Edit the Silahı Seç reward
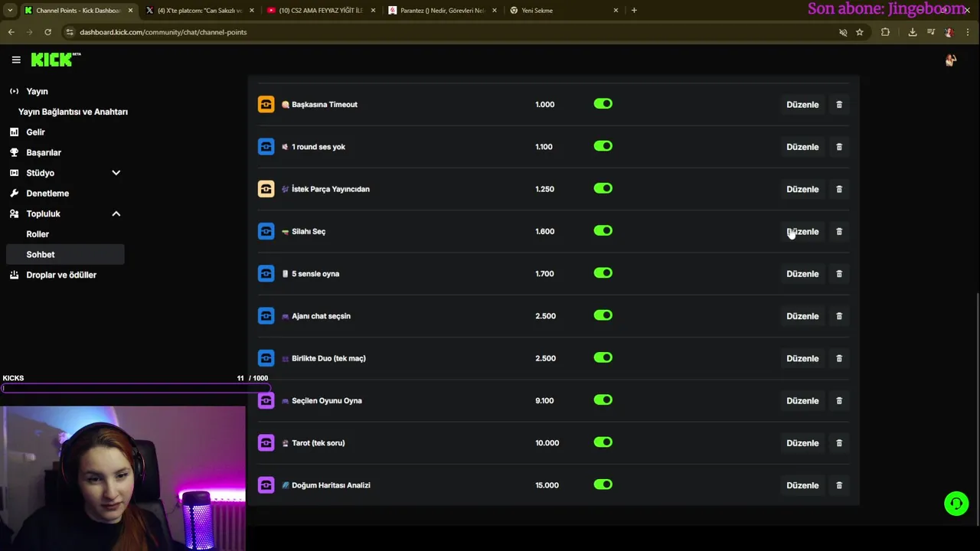This screenshot has width=980, height=551. click(x=802, y=231)
